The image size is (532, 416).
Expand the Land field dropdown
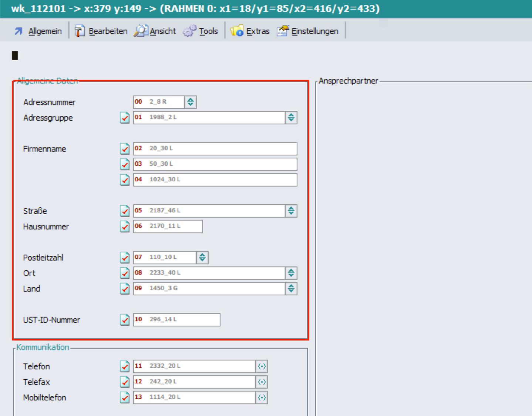pyautogui.click(x=291, y=289)
